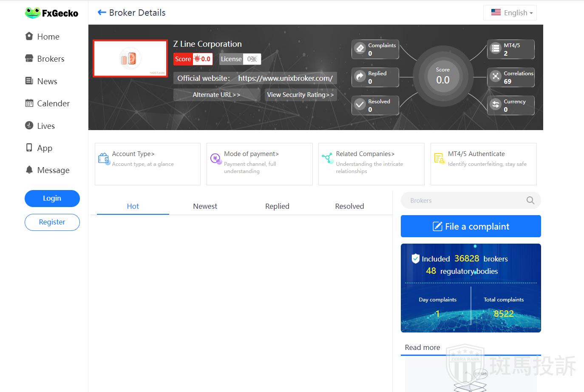
Task: Click the Resolved checkmark icon
Action: click(360, 105)
